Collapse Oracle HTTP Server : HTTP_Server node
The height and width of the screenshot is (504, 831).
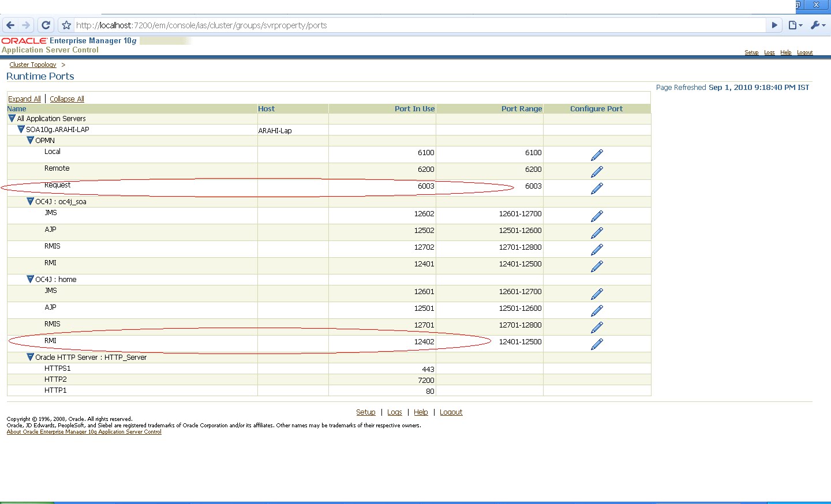[30, 357]
